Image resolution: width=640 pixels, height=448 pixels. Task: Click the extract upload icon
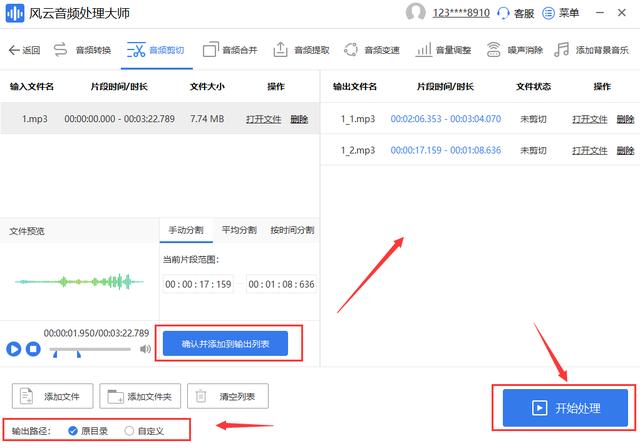point(280,50)
